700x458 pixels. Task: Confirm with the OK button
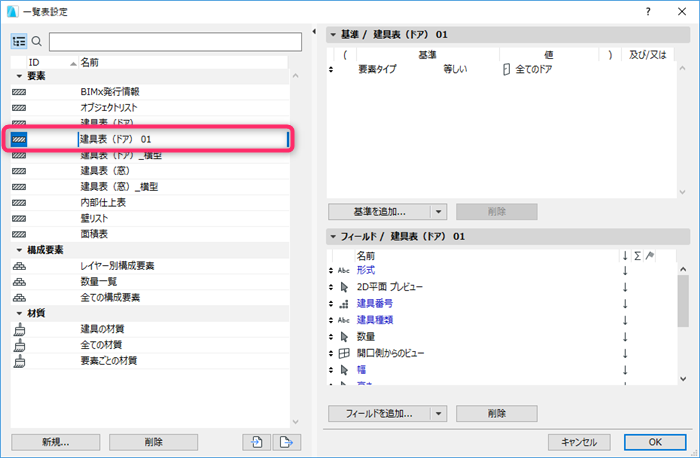(655, 442)
